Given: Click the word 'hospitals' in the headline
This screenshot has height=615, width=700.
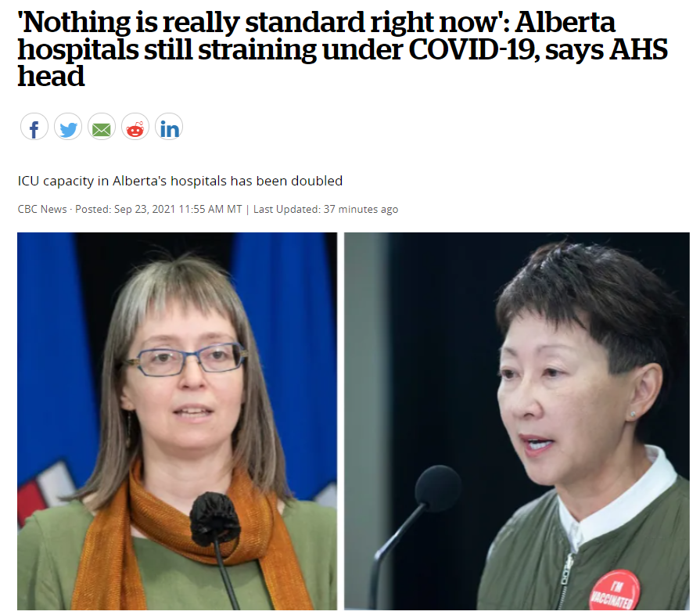Looking at the screenshot, I should click(x=78, y=50).
